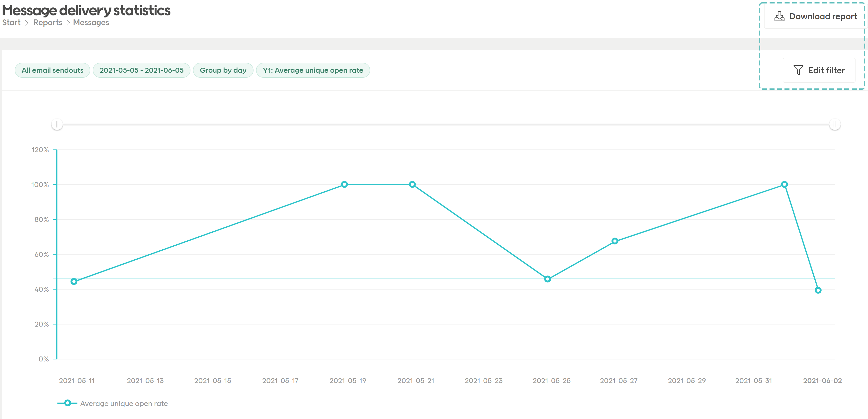Navigate to Reports via breadcrumb
The width and height of the screenshot is (868, 419).
click(x=48, y=22)
